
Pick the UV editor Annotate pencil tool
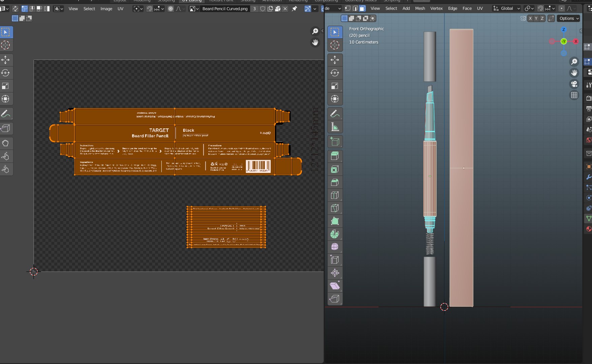point(6,114)
